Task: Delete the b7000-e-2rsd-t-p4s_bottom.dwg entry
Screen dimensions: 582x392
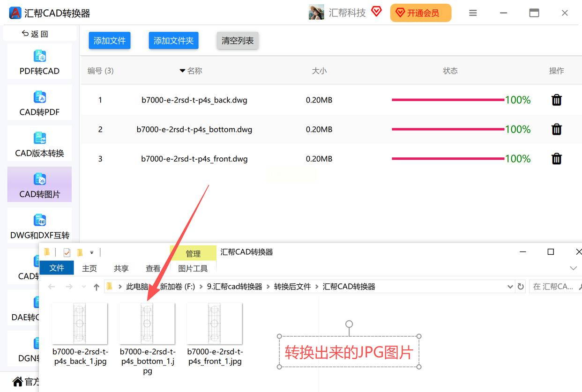Action: pos(556,129)
